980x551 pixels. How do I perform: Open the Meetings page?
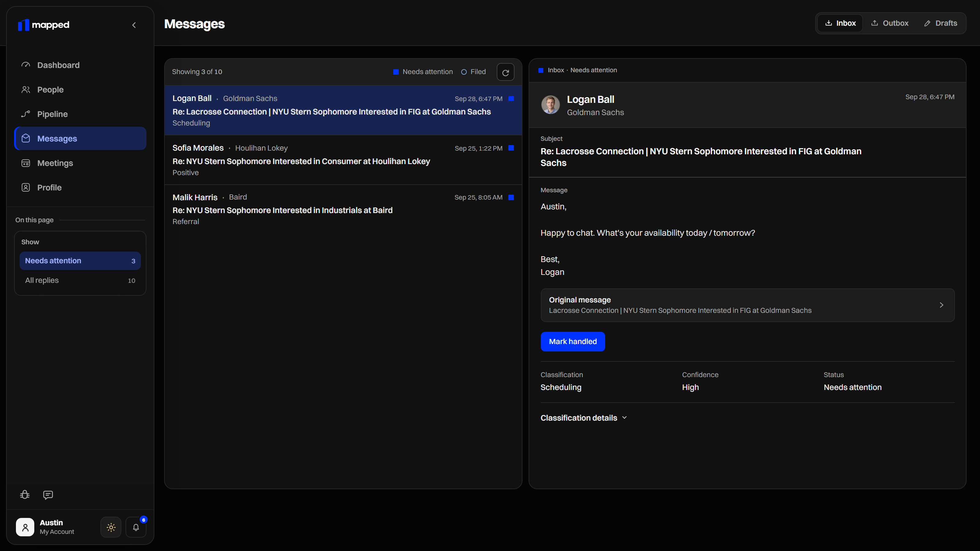(x=80, y=163)
